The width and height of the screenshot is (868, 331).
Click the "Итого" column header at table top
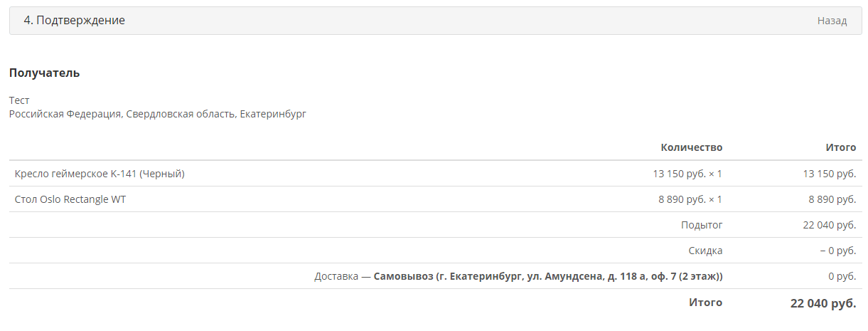[x=840, y=147]
